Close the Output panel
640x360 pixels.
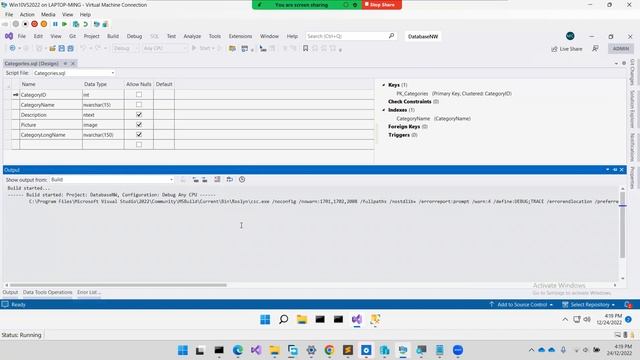click(x=622, y=169)
